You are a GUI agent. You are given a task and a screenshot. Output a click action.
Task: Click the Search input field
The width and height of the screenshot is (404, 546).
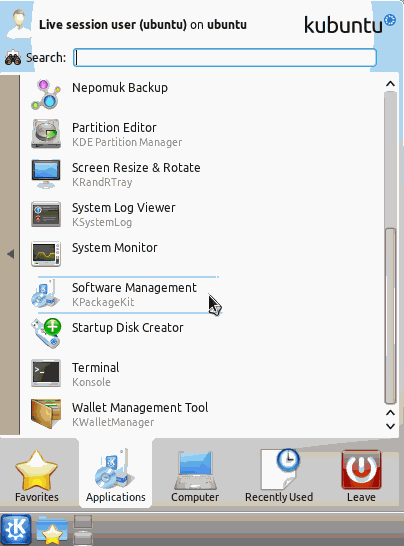(225, 57)
